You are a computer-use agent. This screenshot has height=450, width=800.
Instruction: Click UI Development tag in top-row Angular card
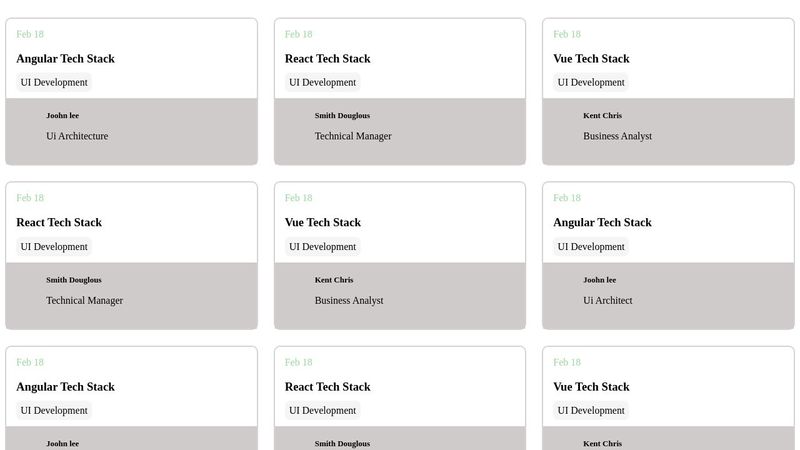[x=54, y=83]
